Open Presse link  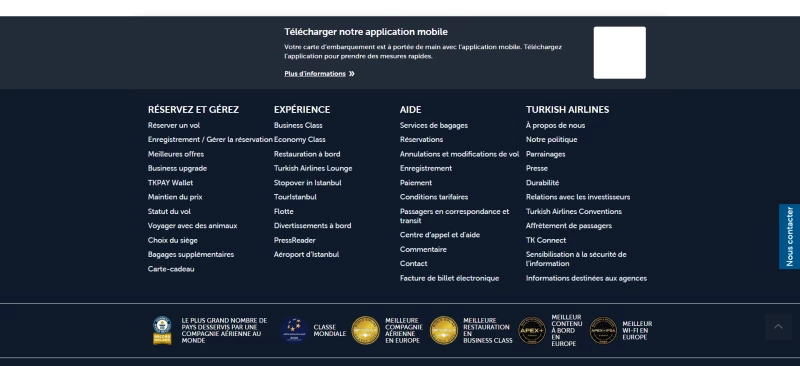click(x=537, y=168)
